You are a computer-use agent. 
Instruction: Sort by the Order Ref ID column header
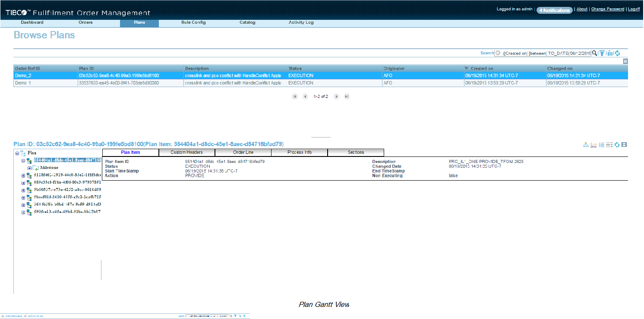coord(46,69)
